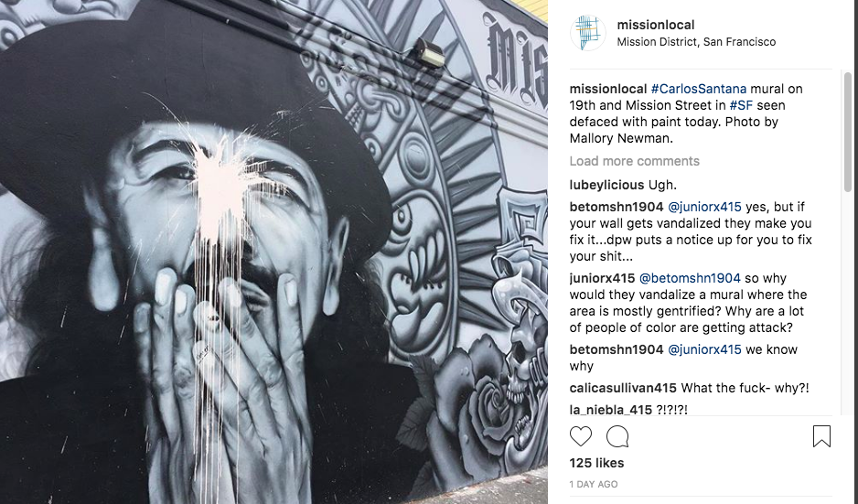This screenshot has height=504, width=858.
Task: Save post with the bookmark icon
Action: 821,436
